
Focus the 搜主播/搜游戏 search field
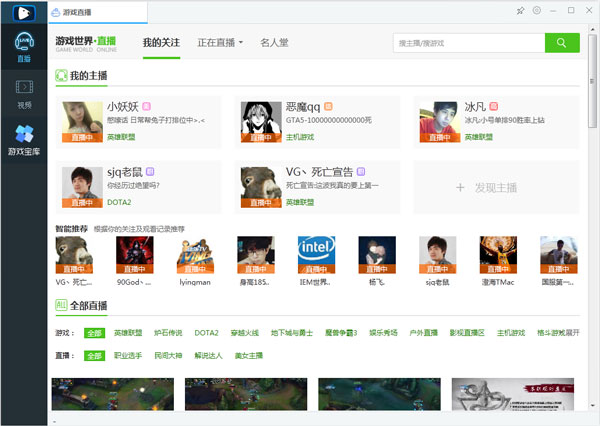(x=469, y=43)
